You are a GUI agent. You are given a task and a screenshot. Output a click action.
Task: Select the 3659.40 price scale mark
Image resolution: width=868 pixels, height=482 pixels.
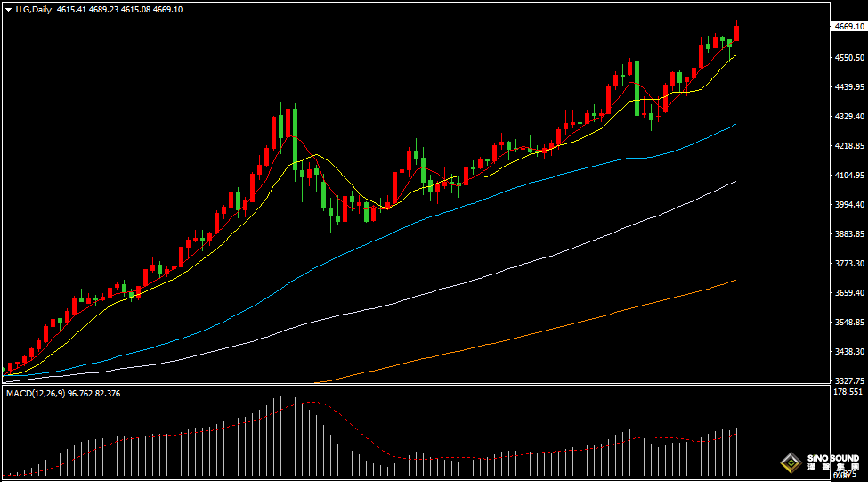pos(847,293)
